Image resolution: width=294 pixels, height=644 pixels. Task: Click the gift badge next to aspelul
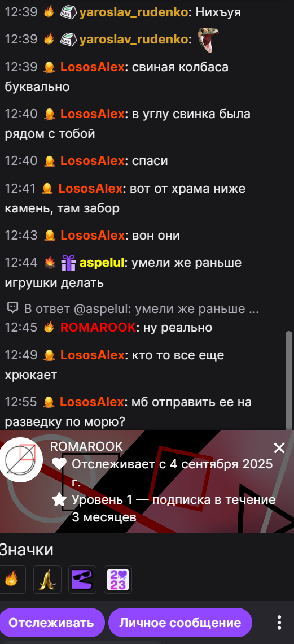(x=68, y=263)
